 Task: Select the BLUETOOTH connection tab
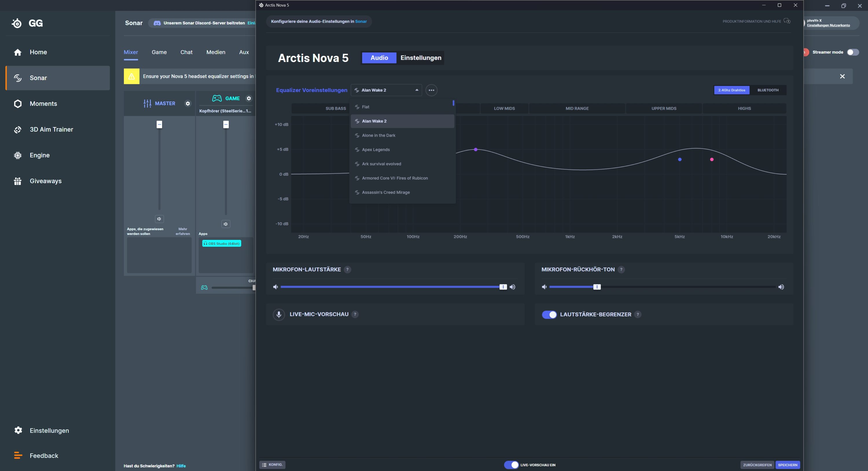click(x=768, y=90)
